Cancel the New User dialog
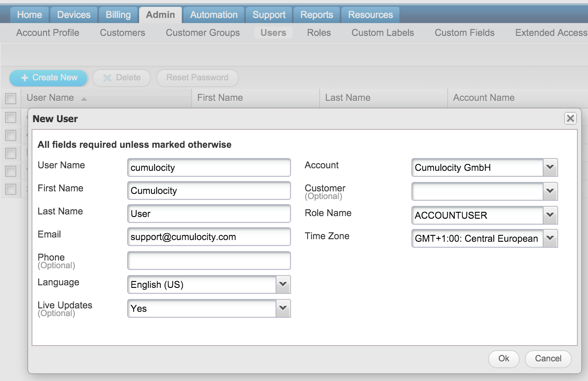Image resolution: width=588 pixels, height=381 pixels. click(548, 359)
